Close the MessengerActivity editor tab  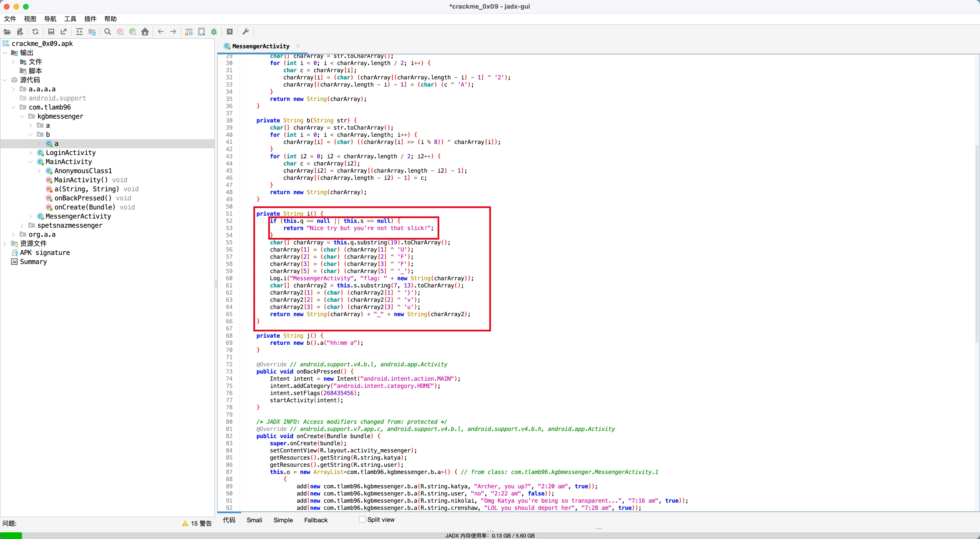pyautogui.click(x=298, y=46)
